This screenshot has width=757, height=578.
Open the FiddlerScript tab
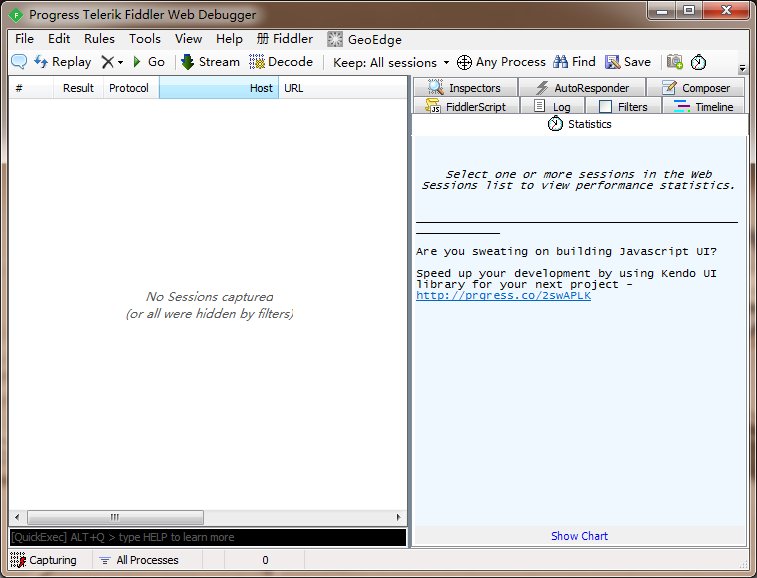click(x=466, y=106)
